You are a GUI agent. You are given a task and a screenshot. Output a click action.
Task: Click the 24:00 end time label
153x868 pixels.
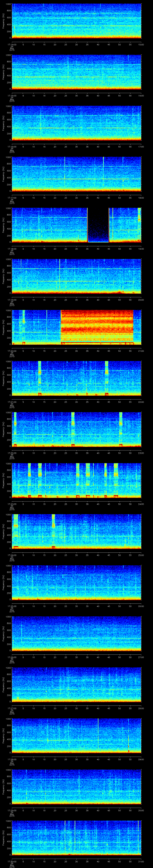pyautogui.click(x=141, y=504)
